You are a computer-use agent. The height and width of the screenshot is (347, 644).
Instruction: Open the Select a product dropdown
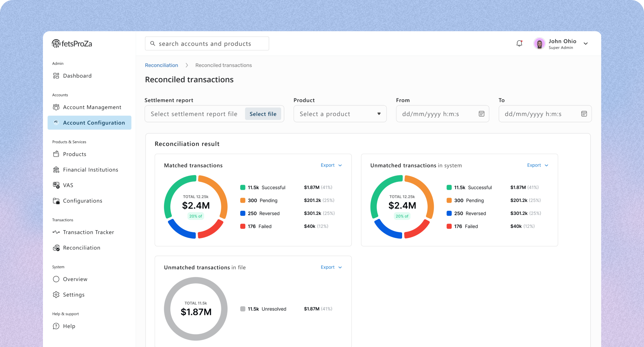click(340, 114)
